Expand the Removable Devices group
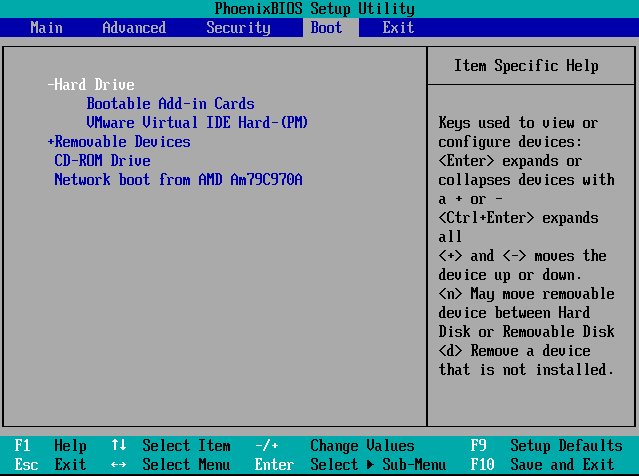Image resolution: width=639 pixels, height=476 pixels. 119,142
